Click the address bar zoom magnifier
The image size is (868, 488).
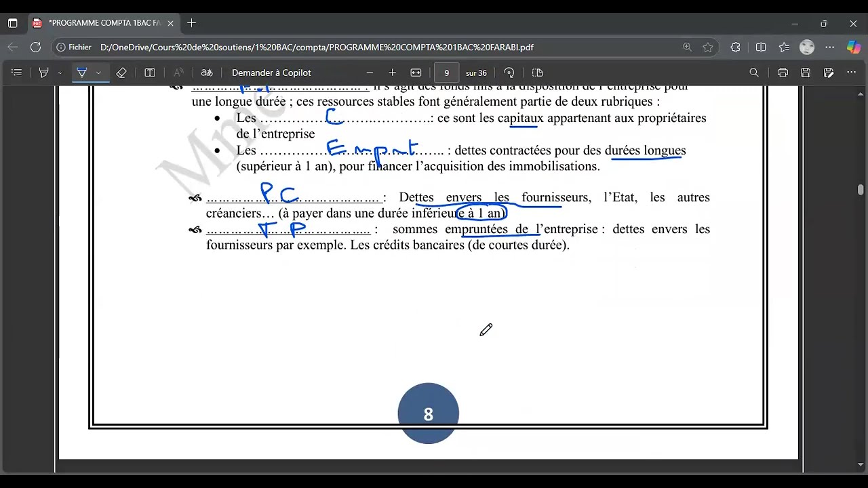pos(687,47)
